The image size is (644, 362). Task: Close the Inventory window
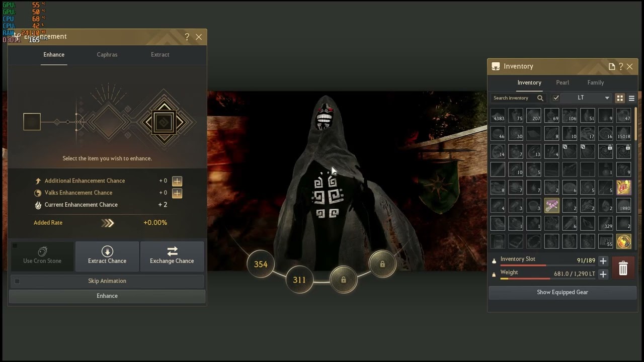pos(630,66)
